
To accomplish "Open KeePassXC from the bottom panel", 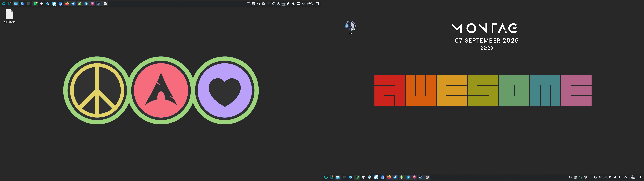I will [402, 177].
